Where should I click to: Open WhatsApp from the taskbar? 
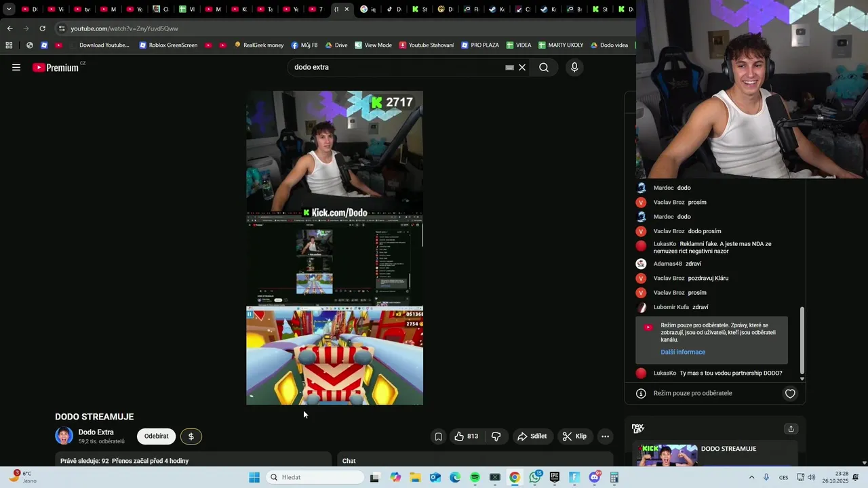[535, 477]
